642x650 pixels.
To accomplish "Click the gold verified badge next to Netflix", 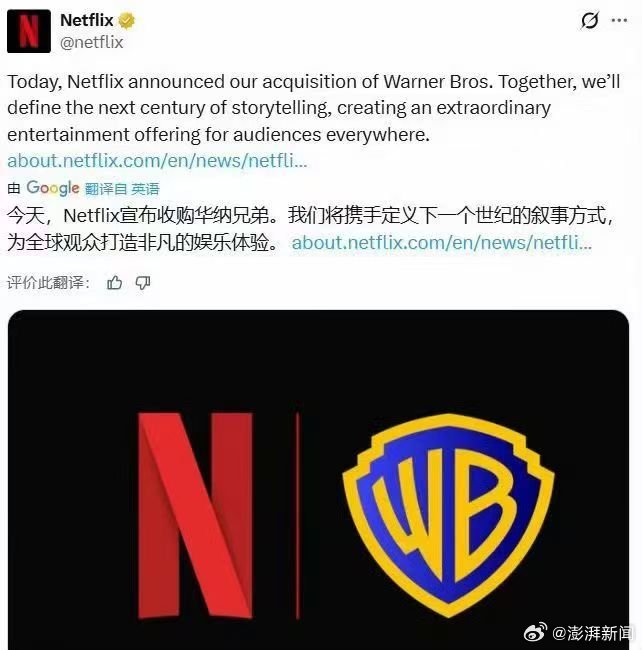I will coord(126,21).
